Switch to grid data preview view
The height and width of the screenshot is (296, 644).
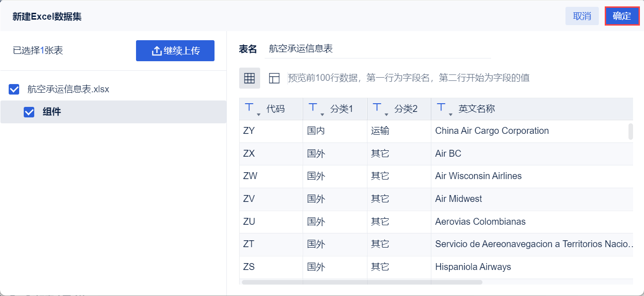[249, 78]
